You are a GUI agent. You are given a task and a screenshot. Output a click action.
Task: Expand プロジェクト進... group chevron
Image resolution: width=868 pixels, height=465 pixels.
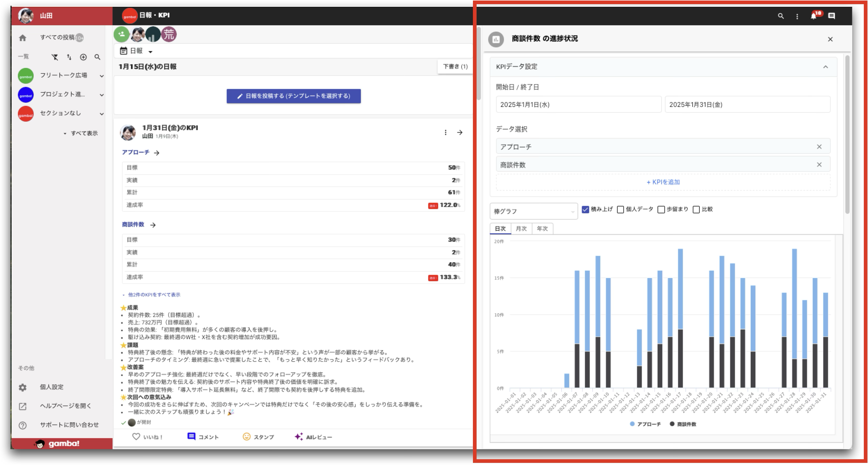(102, 95)
